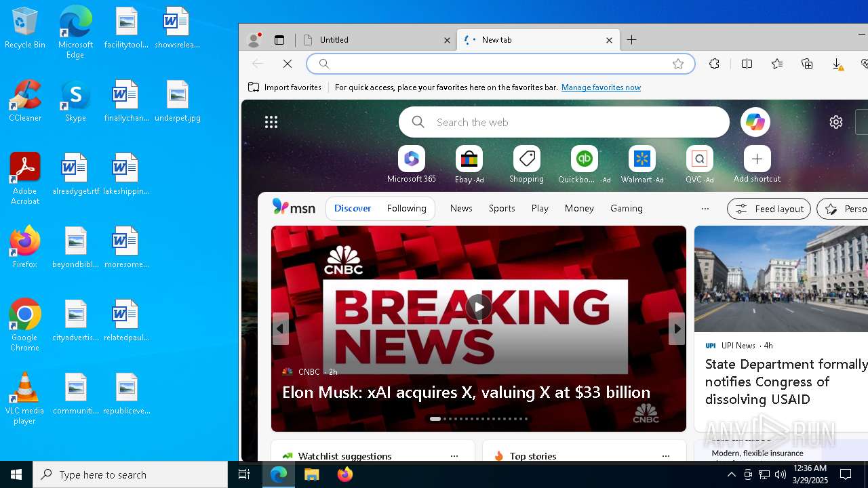868x488 pixels.
Task: Open the volume control tray icon
Action: tap(781, 474)
